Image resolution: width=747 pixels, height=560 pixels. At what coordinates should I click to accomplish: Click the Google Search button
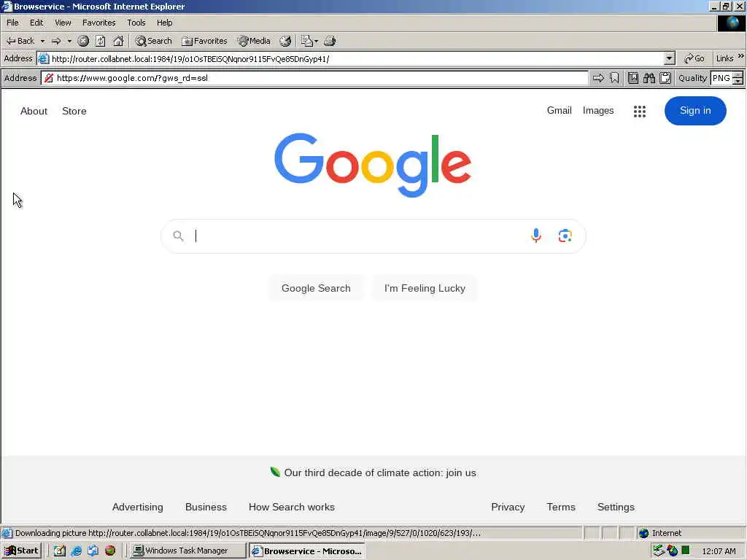tap(316, 288)
